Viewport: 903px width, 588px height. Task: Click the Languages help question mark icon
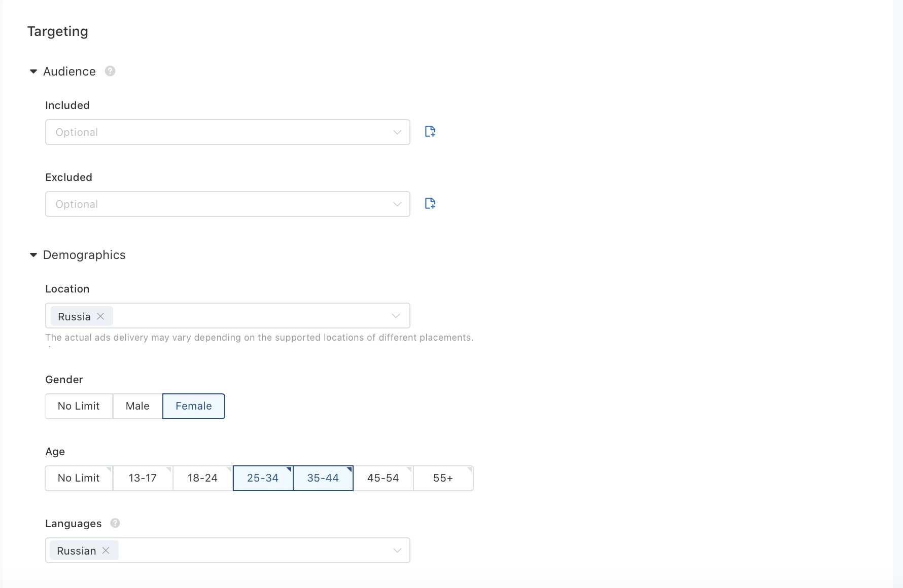(x=115, y=523)
